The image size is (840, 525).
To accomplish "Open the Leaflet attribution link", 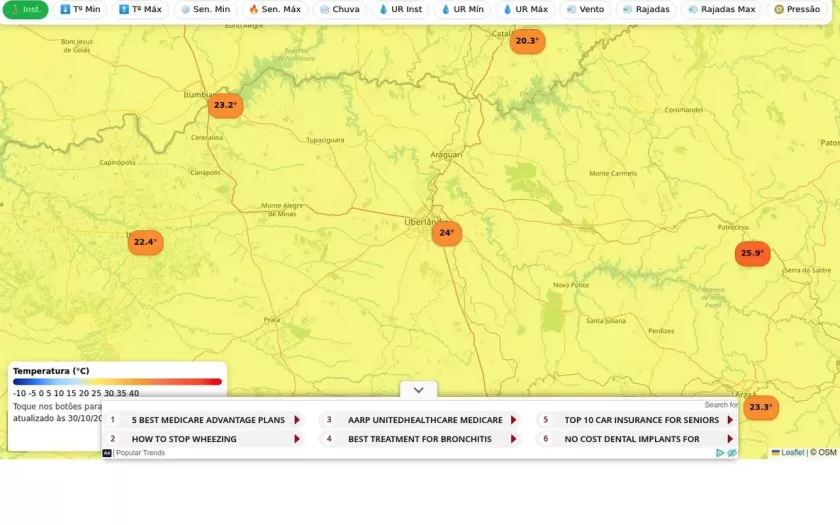I will (791, 453).
